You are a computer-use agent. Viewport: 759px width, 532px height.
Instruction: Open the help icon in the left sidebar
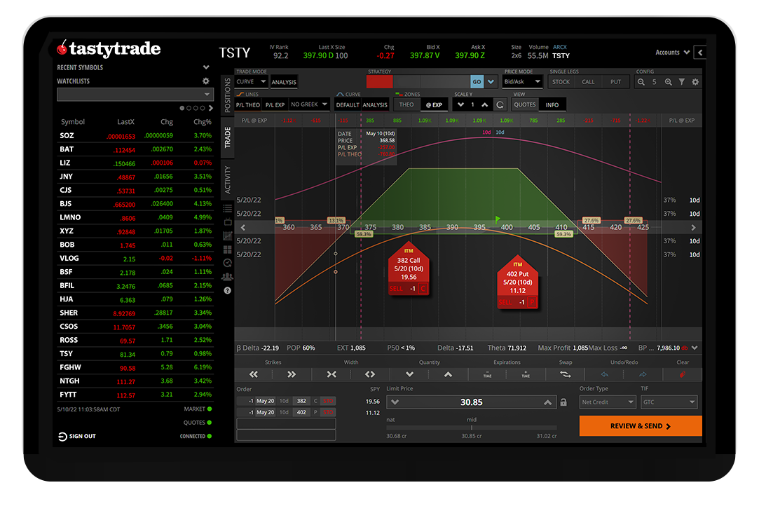coord(227,289)
